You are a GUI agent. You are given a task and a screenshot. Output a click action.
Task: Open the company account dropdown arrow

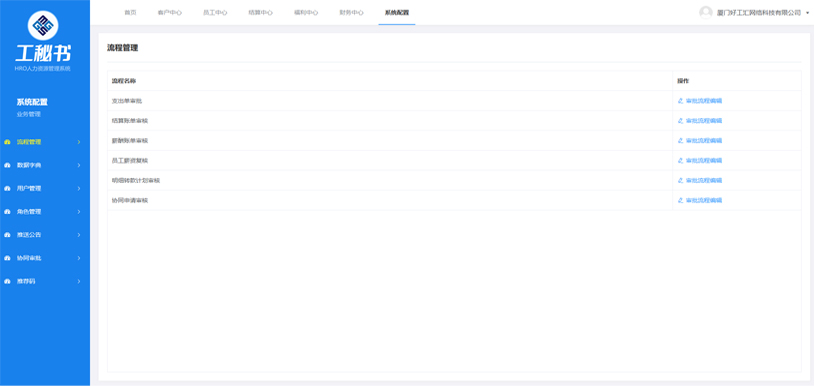click(x=808, y=13)
